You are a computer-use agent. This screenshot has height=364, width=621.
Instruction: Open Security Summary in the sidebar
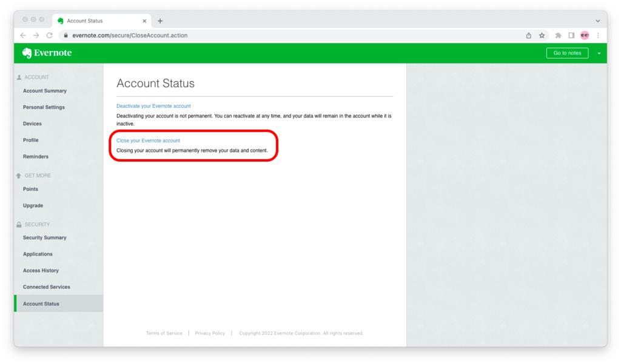pos(45,238)
